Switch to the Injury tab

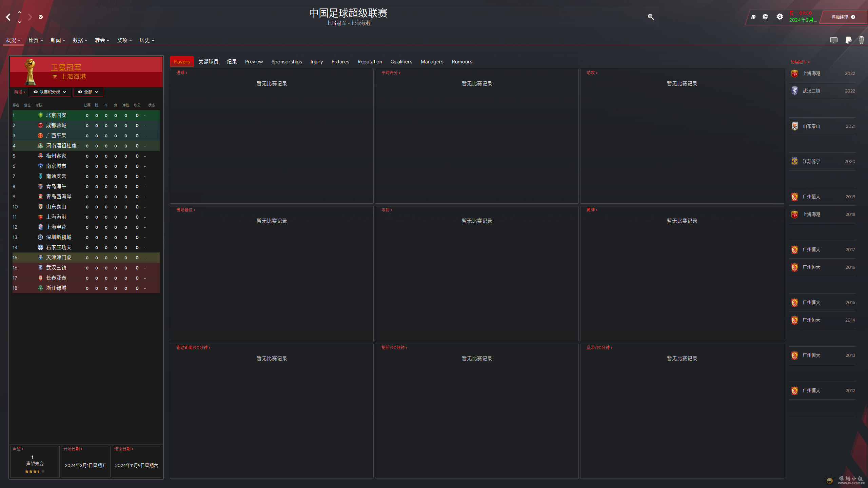click(x=317, y=62)
